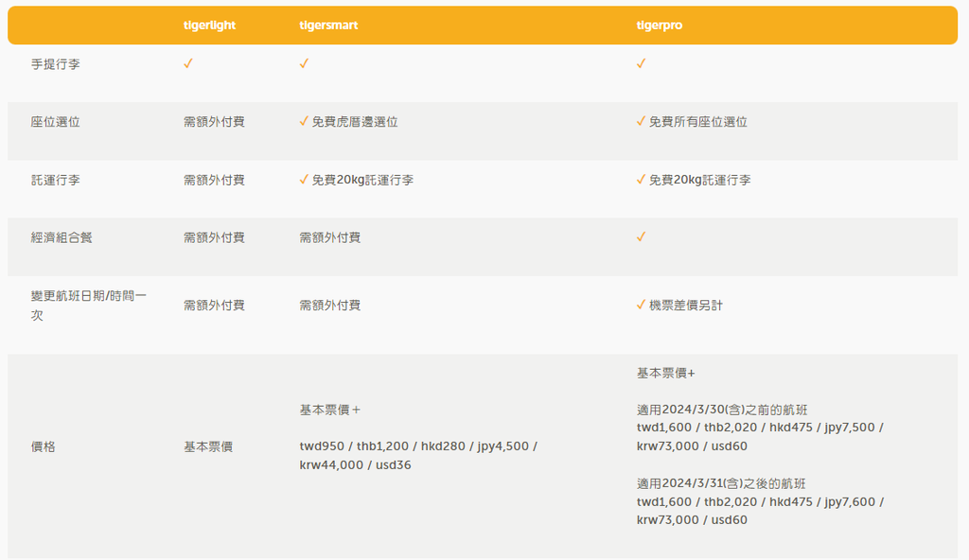
Task: Select the twd950 / thb1,200 price line
Action: pyautogui.click(x=419, y=446)
